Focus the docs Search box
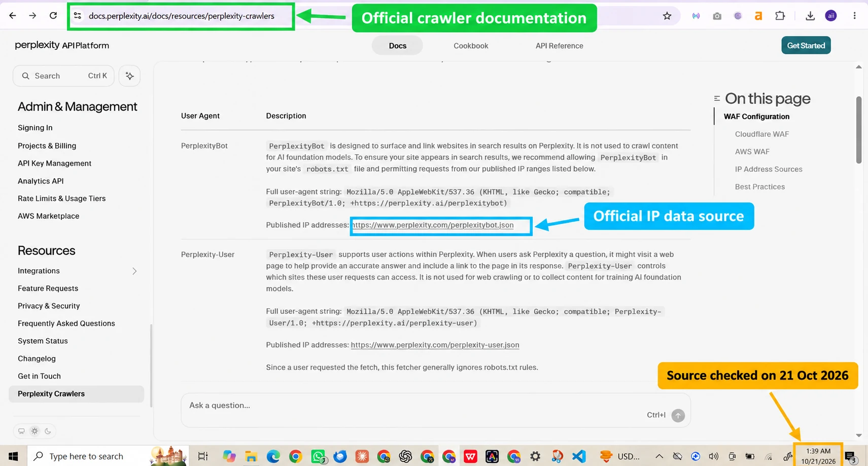 63,76
